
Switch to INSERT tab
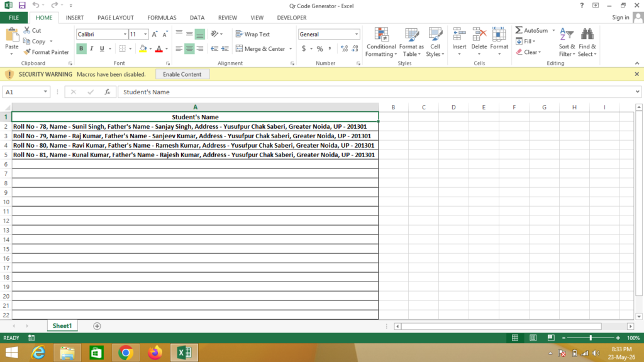point(75,18)
